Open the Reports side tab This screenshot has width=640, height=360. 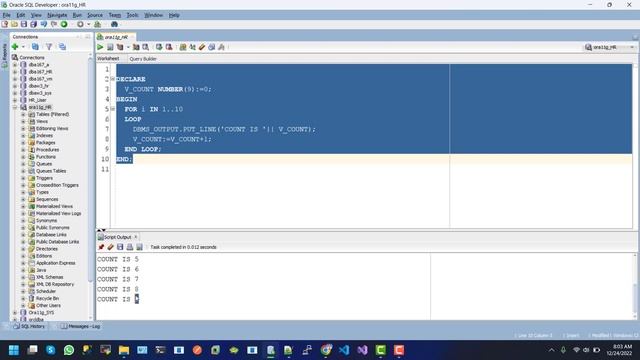coord(4,55)
